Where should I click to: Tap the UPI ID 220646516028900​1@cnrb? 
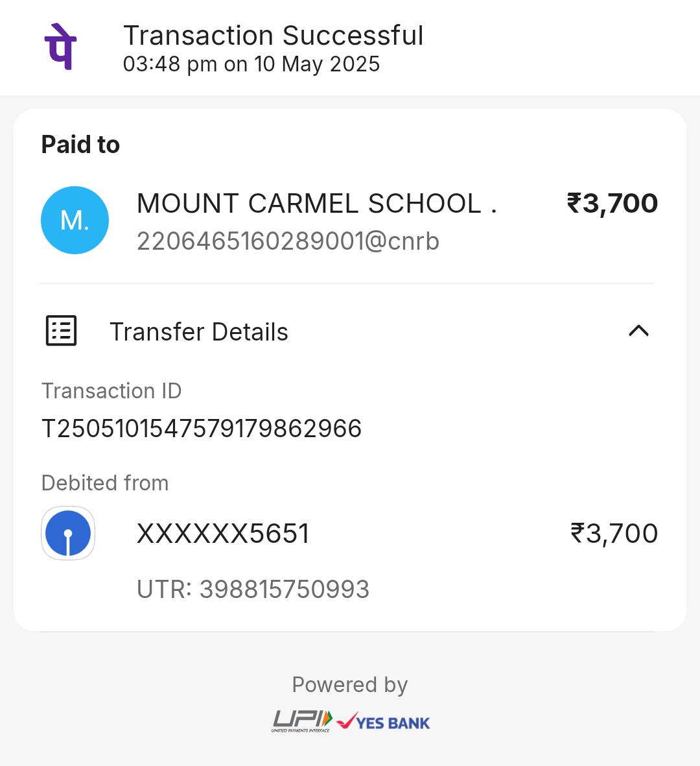tap(288, 241)
